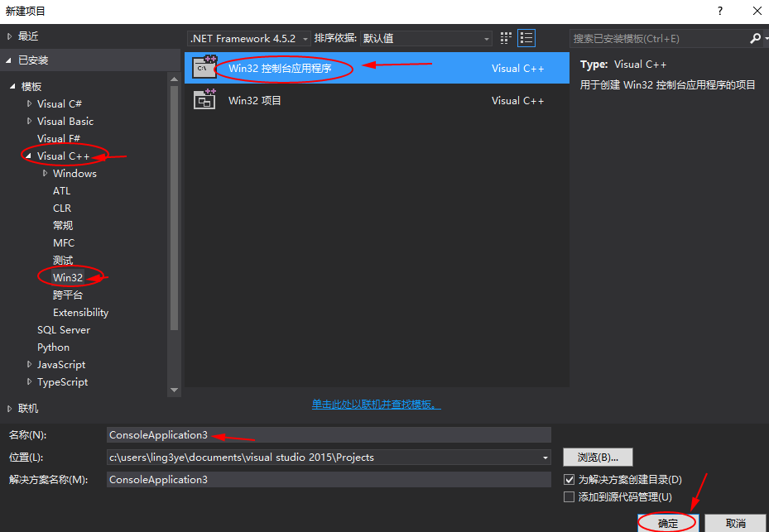Screen dimensions: 769x532
Task: Expand the Visual C# node arrow
Action: 29,104
